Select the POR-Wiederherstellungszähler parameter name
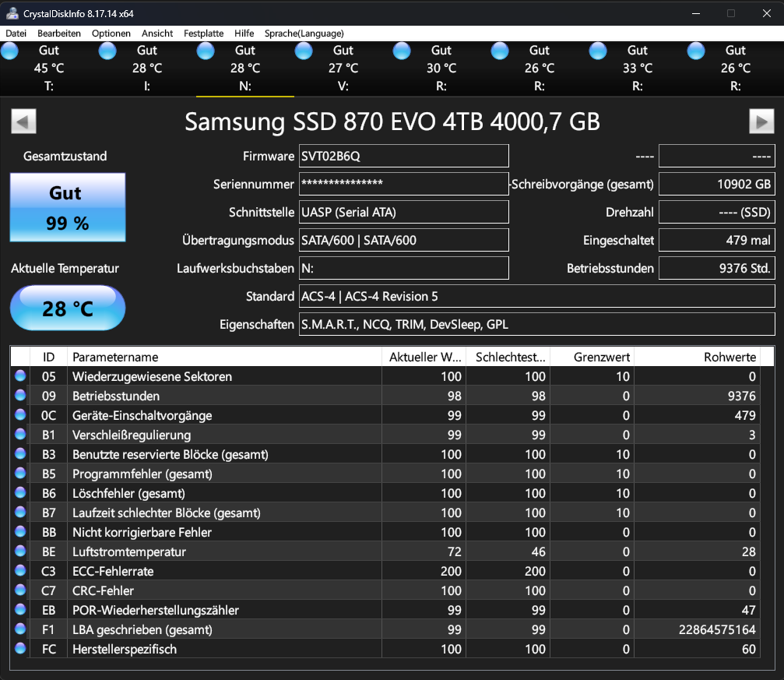This screenshot has width=784, height=680. pos(156,610)
